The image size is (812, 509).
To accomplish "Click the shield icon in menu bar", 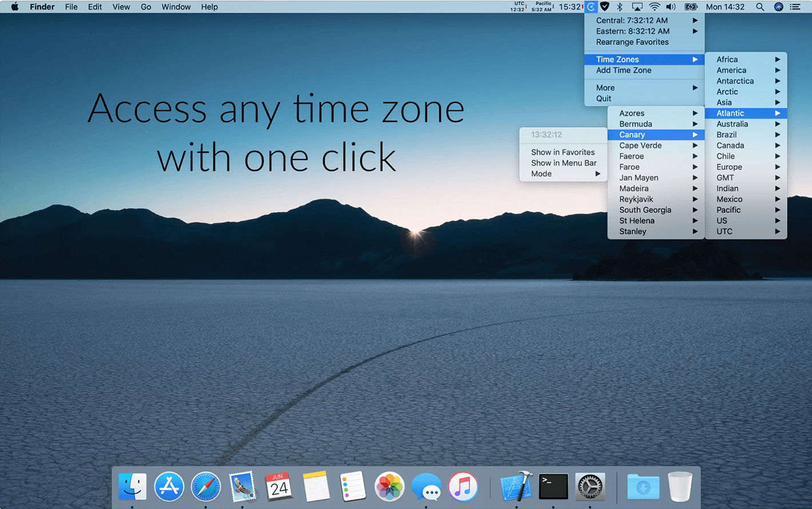I will click(604, 7).
